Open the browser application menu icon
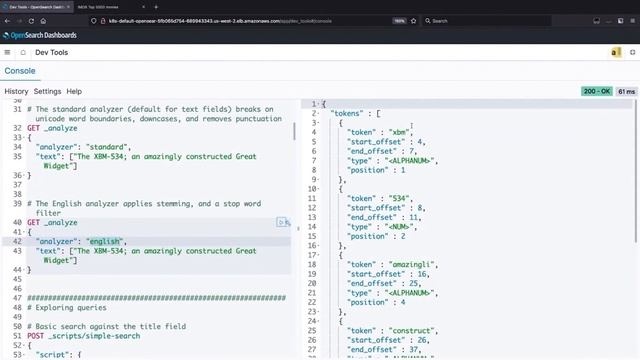 point(632,21)
